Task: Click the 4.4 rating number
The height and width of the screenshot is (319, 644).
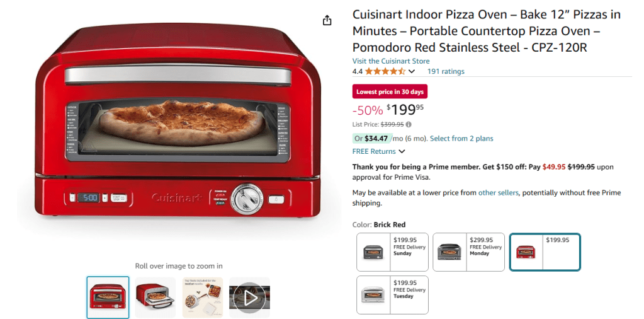Action: click(357, 72)
